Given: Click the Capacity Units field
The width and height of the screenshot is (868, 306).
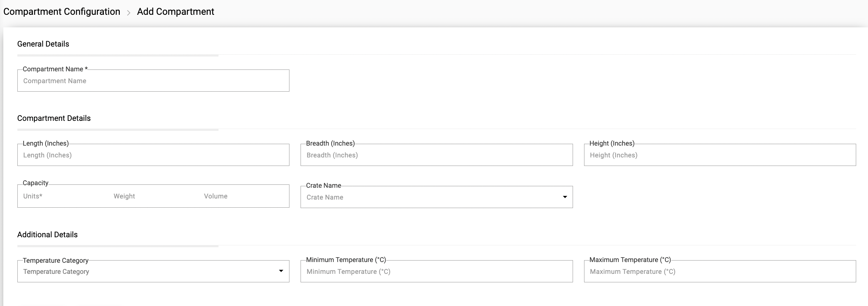Looking at the screenshot, I should [x=63, y=196].
